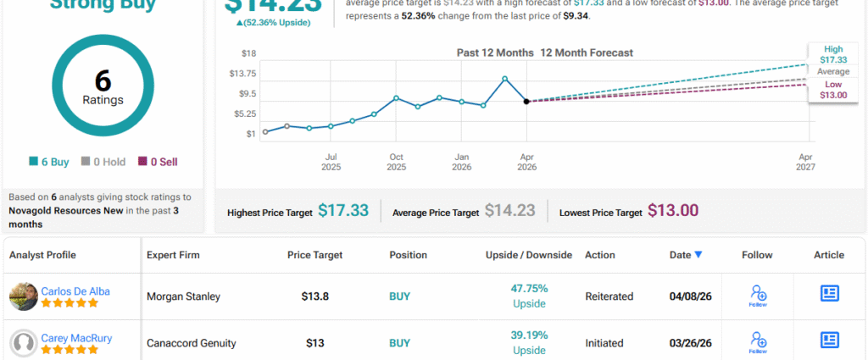Open Carlos De Alba analyst link
Screen dimensions: 868x360
click(x=75, y=291)
